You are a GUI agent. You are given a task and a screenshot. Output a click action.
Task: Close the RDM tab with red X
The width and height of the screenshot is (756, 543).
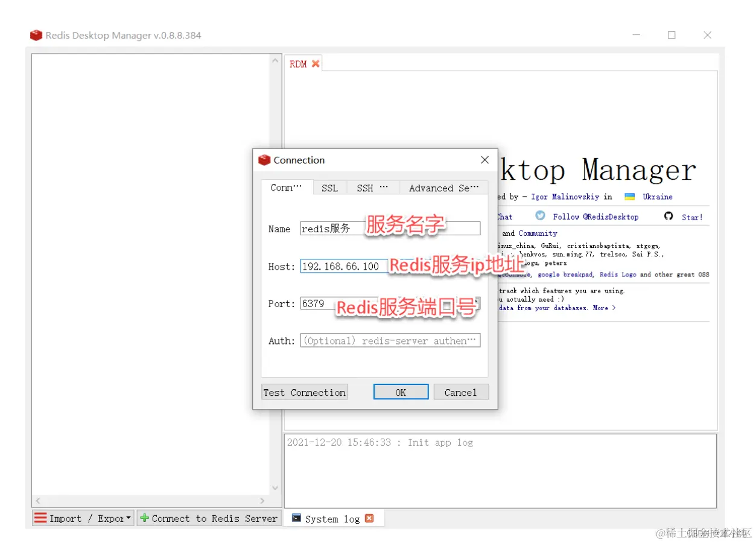click(x=316, y=64)
